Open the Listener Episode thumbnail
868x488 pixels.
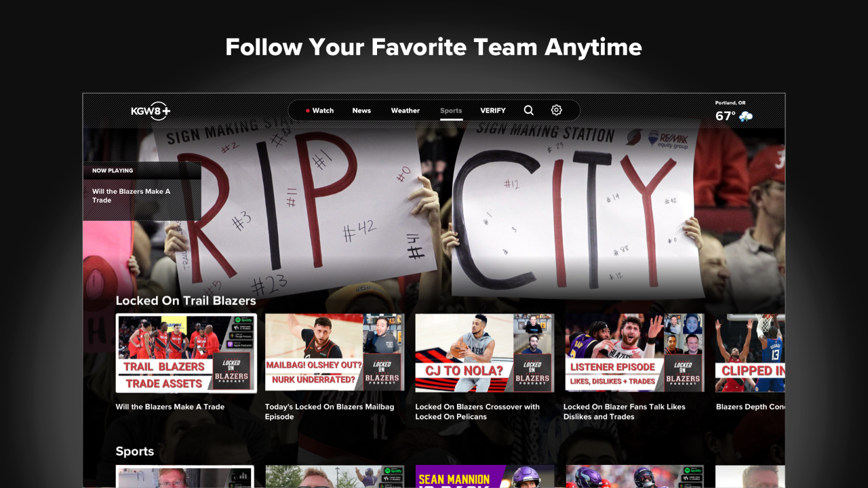click(635, 352)
